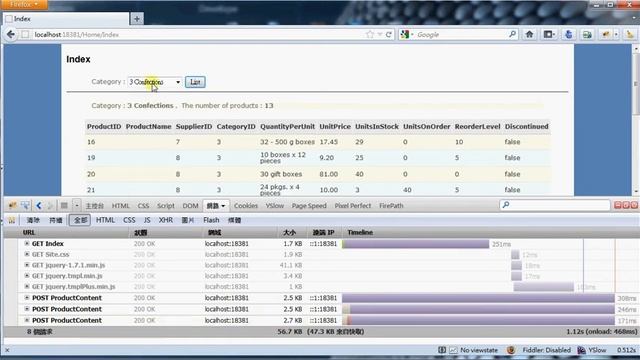Click the rightmost paintbrush add-on icon
This screenshot has width=640, height=360.
tap(630, 35)
